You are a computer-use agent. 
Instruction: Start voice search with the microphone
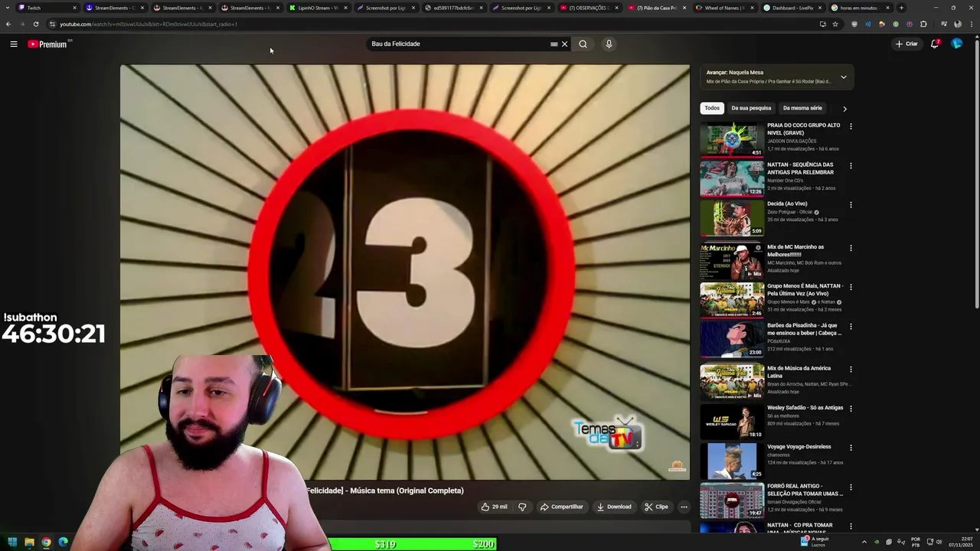609,44
